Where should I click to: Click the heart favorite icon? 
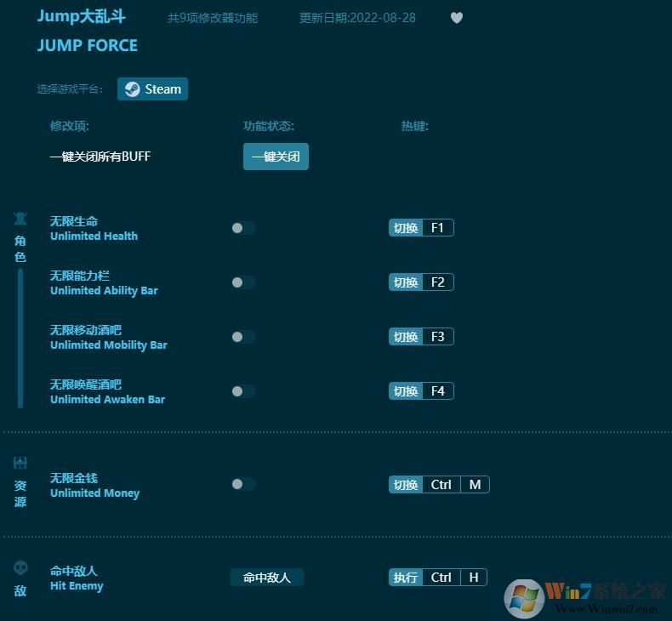pyautogui.click(x=457, y=18)
